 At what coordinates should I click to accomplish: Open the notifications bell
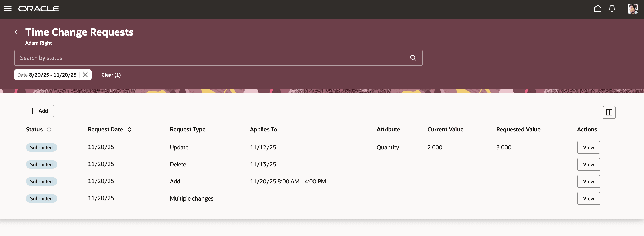[x=612, y=9]
